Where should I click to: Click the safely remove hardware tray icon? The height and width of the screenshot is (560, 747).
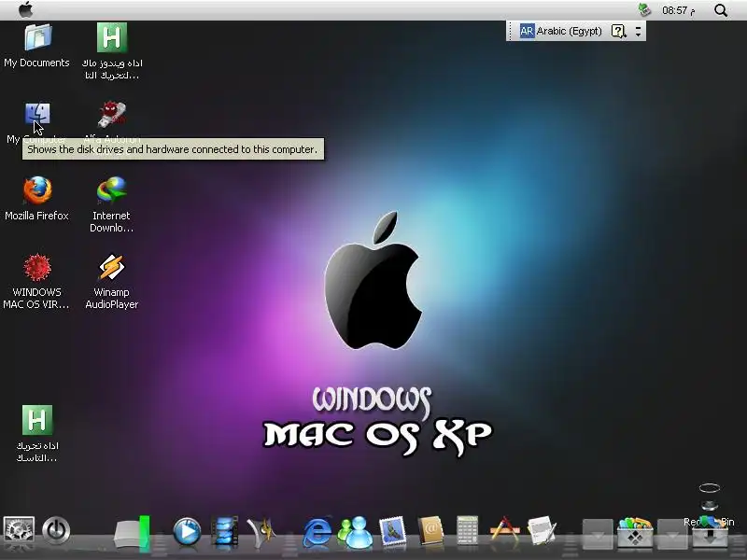click(644, 9)
